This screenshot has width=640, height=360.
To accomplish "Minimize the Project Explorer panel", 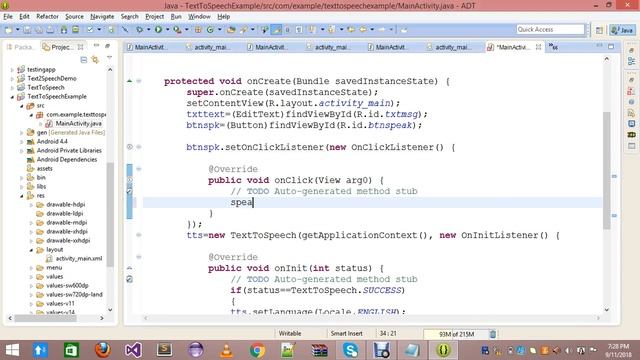I will pyautogui.click(x=97, y=46).
